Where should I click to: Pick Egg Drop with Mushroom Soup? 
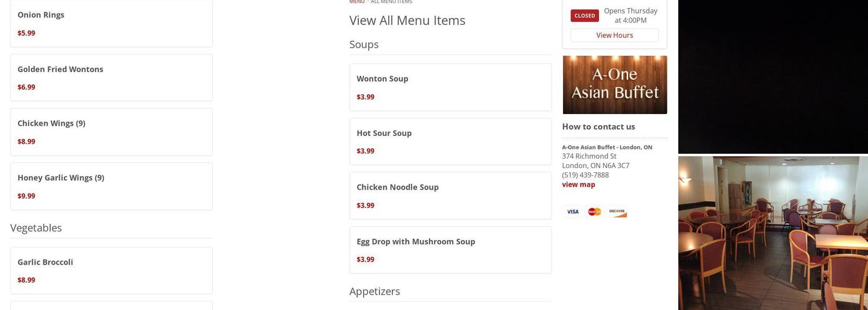pos(450,250)
